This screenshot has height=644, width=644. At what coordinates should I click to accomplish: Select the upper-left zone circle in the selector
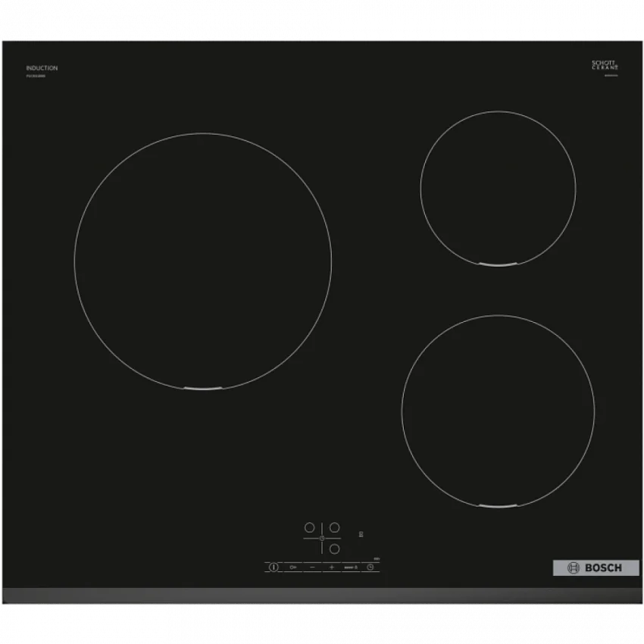pos(309,527)
